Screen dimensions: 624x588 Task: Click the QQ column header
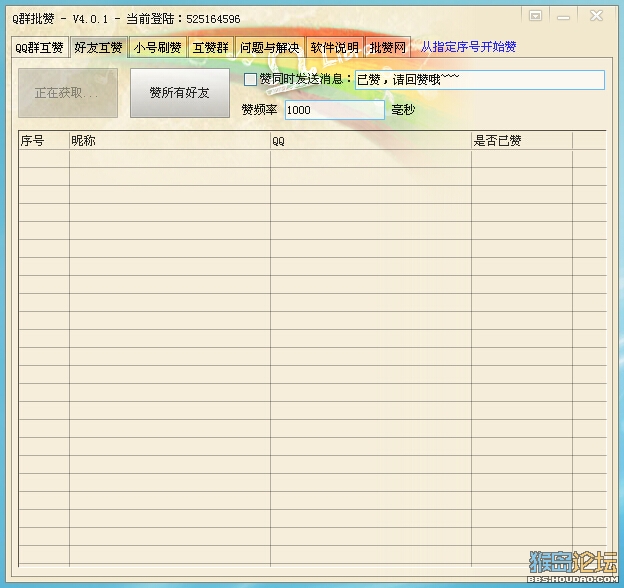click(x=370, y=141)
